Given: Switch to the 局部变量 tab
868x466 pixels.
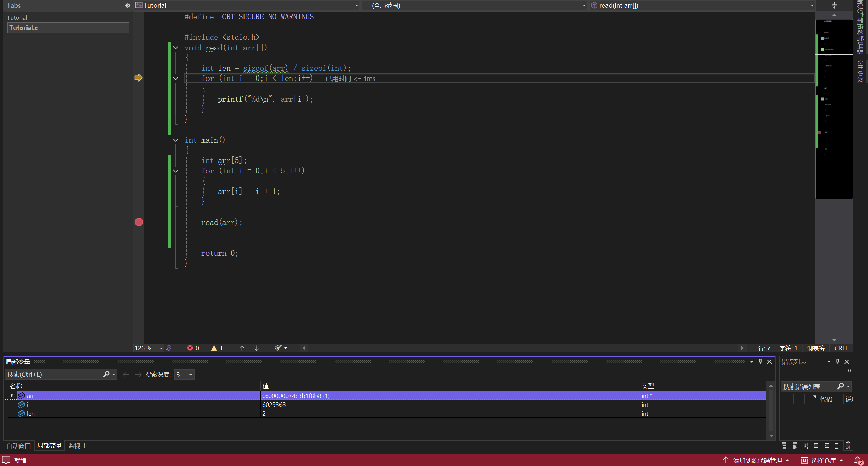Looking at the screenshot, I should (x=49, y=446).
